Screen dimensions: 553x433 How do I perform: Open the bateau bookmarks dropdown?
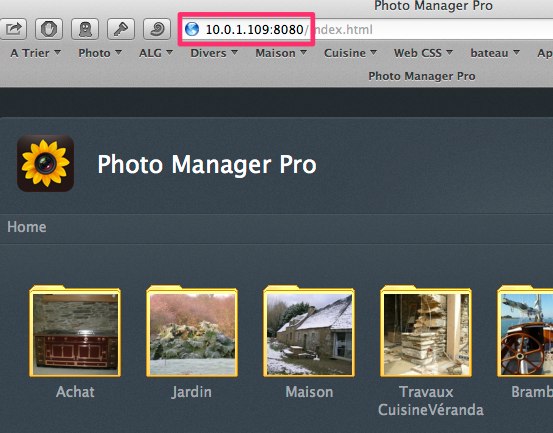(495, 53)
